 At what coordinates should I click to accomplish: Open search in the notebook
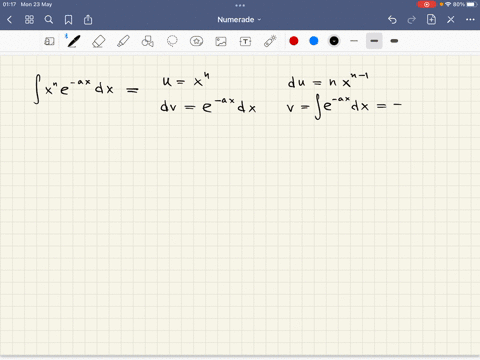49,20
